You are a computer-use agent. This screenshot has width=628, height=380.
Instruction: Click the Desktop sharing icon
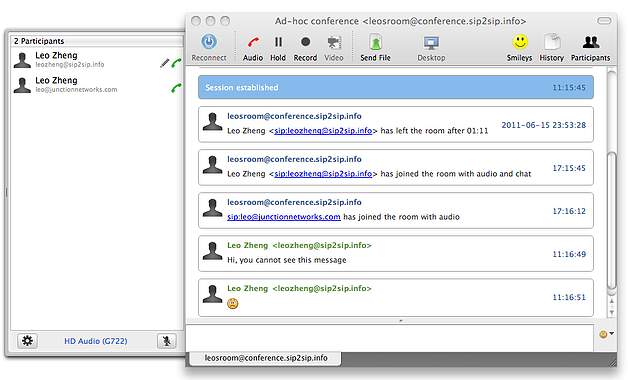(431, 42)
